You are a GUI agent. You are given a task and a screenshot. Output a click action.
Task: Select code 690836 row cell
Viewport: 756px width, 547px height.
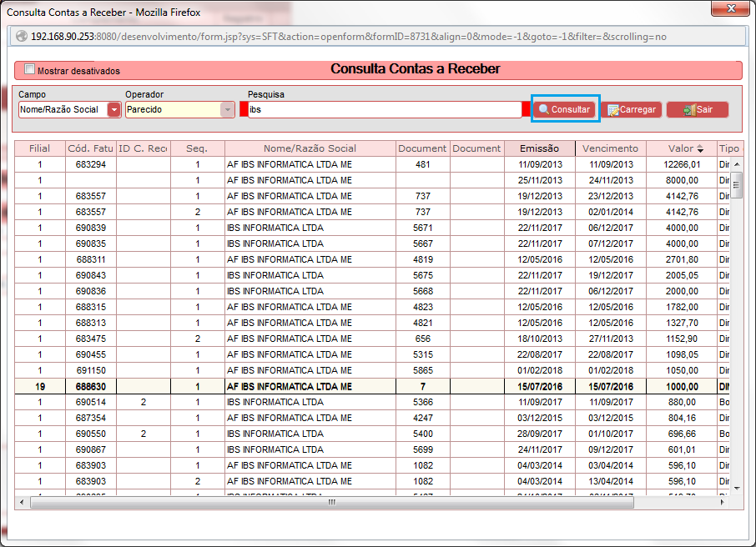point(91,291)
